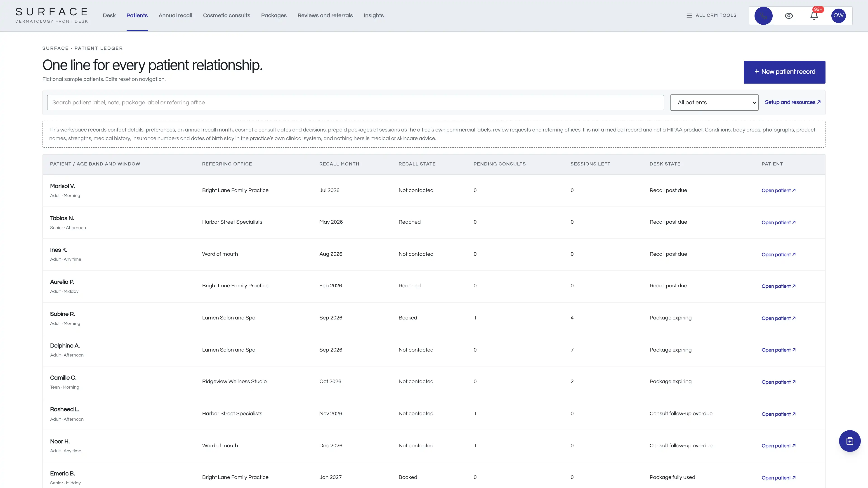The height and width of the screenshot is (488, 868).
Task: Open patient link for Camille O.
Action: (778, 382)
